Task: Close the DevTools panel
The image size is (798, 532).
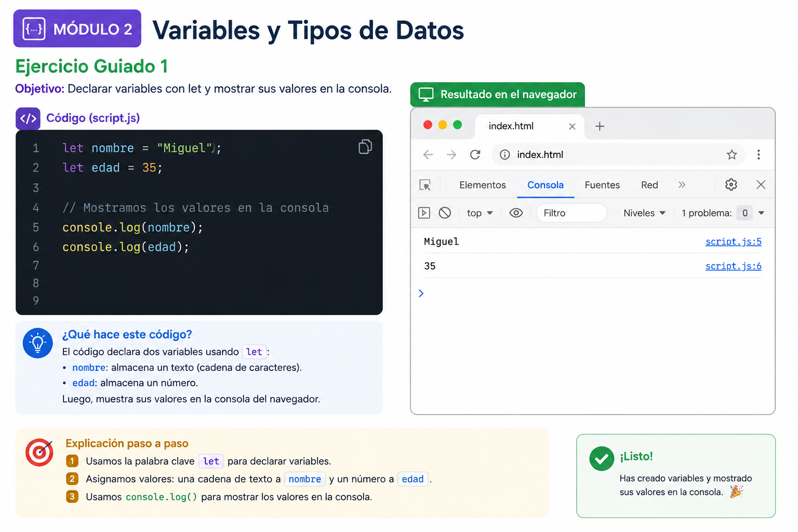Action: [x=761, y=184]
